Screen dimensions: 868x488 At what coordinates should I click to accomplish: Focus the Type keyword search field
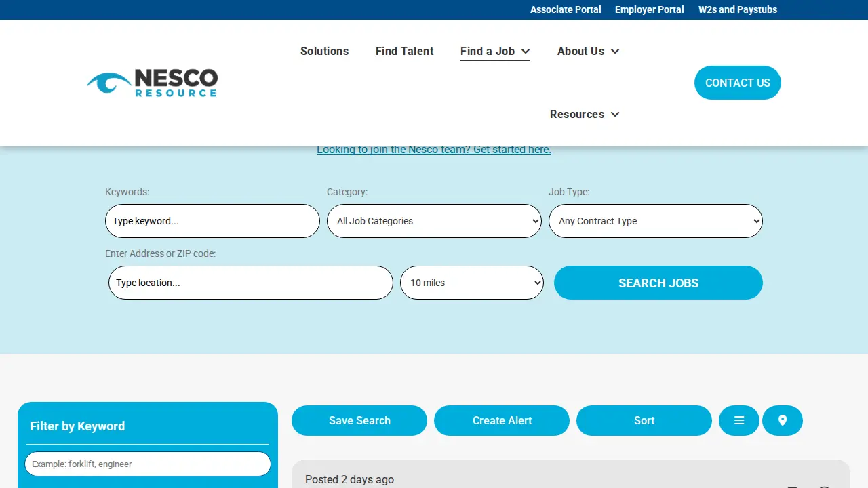point(212,221)
